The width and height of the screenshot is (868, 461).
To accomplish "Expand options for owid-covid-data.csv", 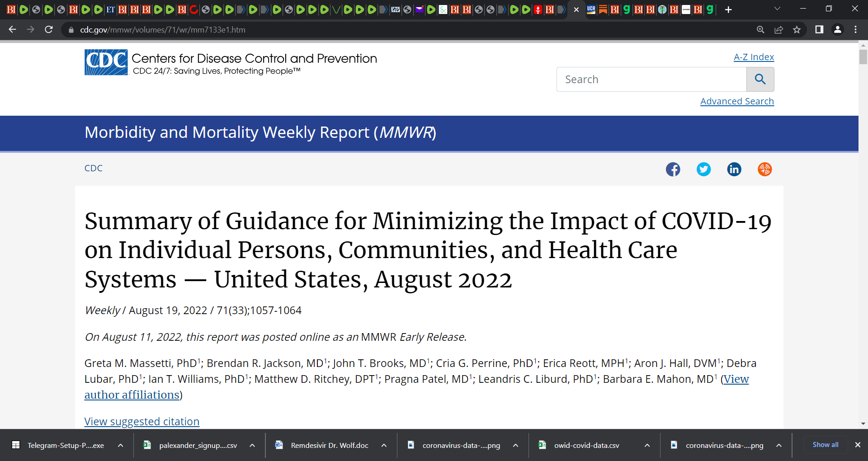I will 647,445.
